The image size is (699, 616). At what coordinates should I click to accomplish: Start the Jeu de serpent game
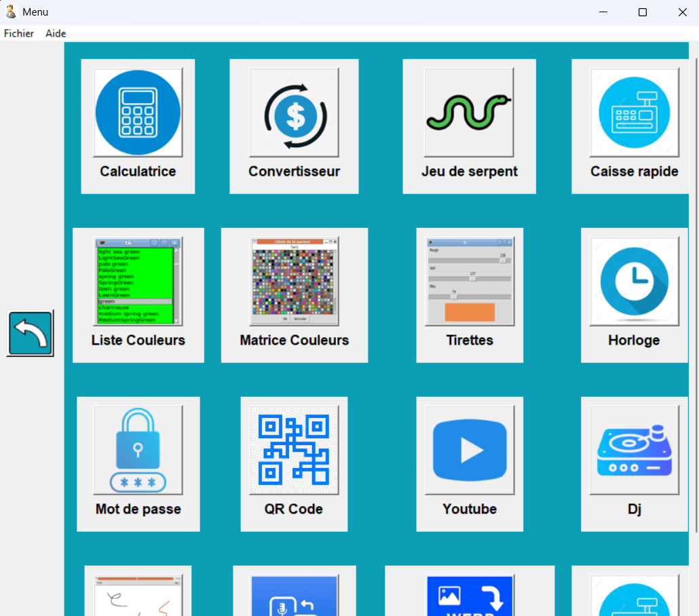469,113
